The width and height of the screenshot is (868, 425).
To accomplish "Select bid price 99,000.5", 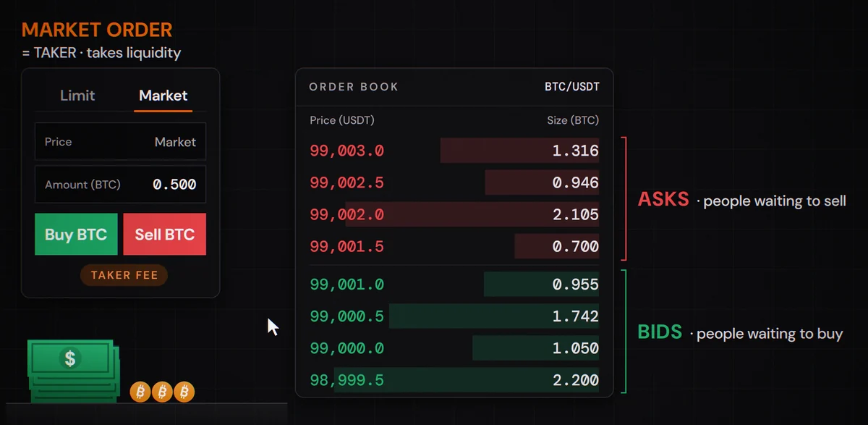I will pos(346,316).
